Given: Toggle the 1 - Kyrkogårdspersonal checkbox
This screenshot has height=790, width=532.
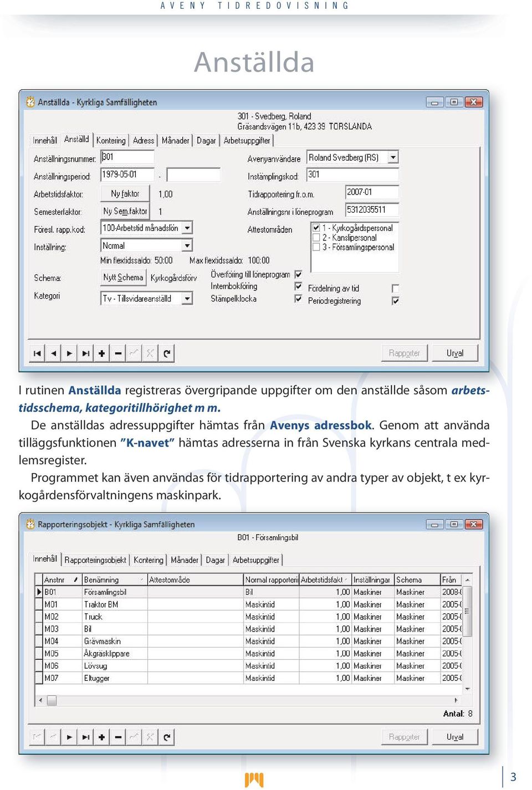Looking at the screenshot, I should [316, 228].
